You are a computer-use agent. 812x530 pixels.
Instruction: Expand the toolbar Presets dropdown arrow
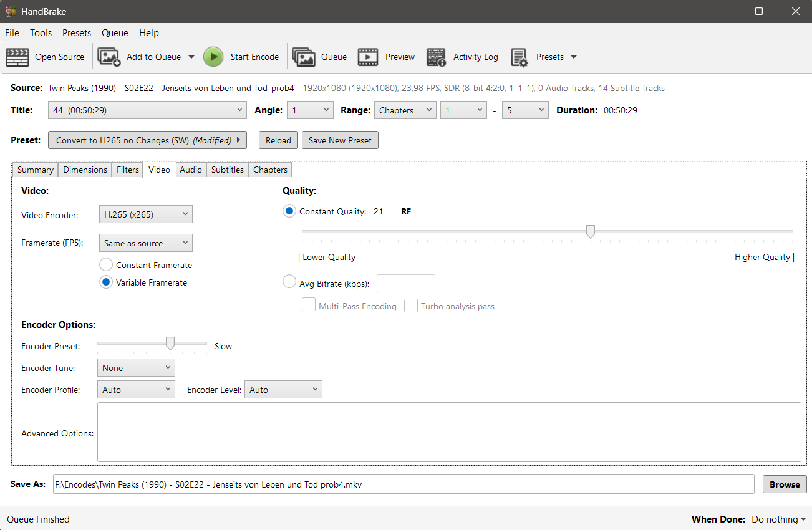[x=573, y=57]
